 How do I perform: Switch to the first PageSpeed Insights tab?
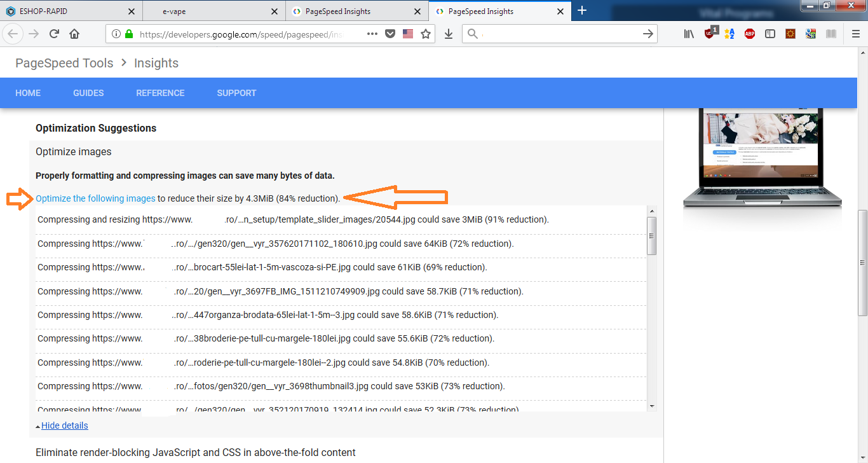click(356, 11)
